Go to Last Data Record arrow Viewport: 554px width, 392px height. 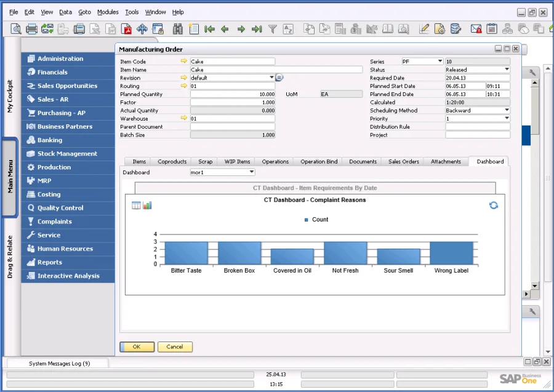click(257, 29)
